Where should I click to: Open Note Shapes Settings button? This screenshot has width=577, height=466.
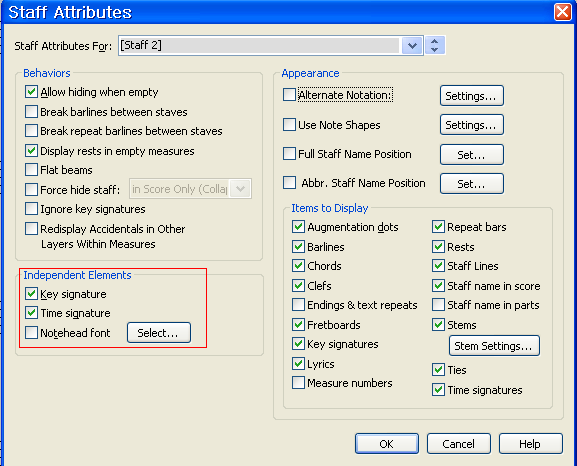tap(472, 125)
